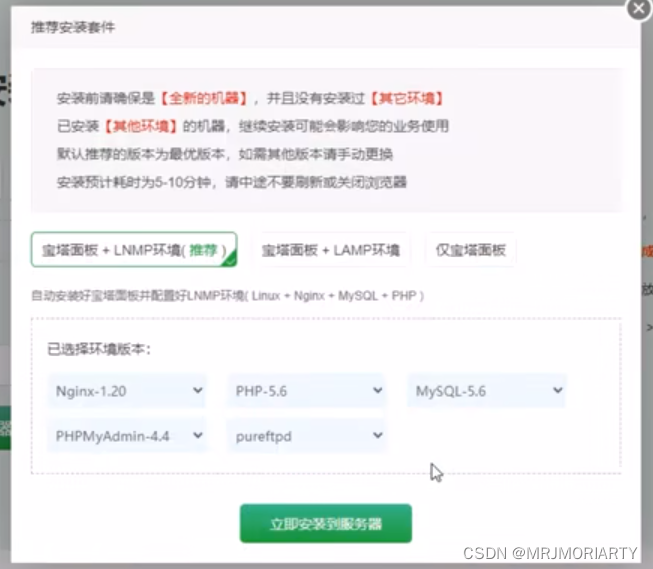Close the 推荐安装套件 dialog
The width and height of the screenshot is (653, 569).
point(639,9)
